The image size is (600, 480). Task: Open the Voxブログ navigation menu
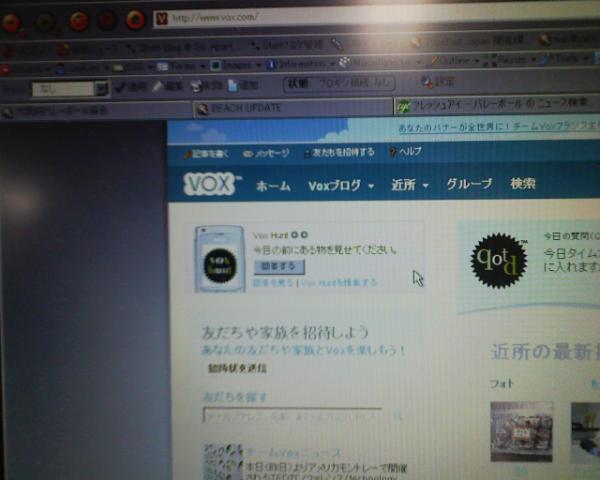tap(341, 186)
